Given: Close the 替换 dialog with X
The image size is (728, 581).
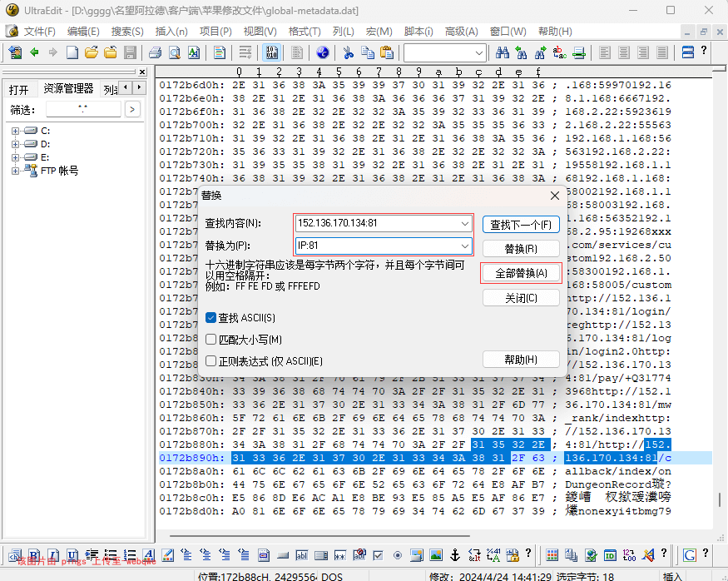Looking at the screenshot, I should coord(554,196).
